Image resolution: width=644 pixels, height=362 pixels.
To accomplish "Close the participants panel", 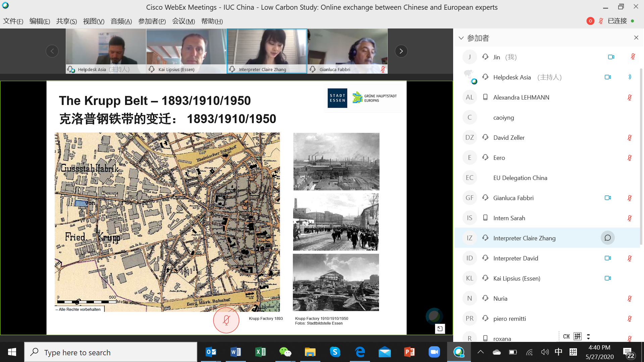I will pos(636,38).
